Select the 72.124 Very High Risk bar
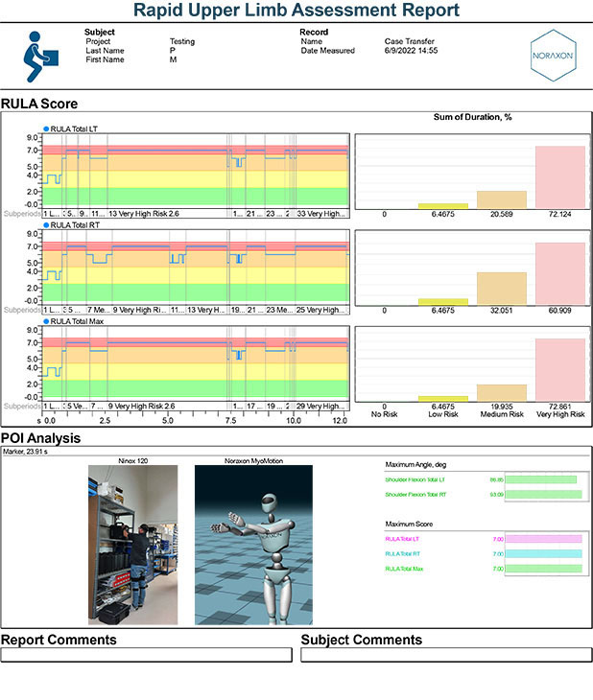Viewport: 593px width, 700px height. pos(560,177)
